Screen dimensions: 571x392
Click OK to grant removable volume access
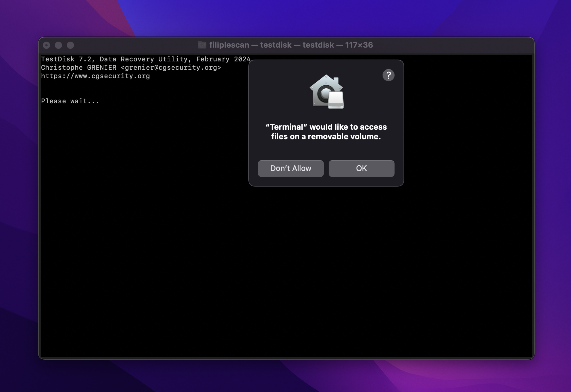coord(361,168)
